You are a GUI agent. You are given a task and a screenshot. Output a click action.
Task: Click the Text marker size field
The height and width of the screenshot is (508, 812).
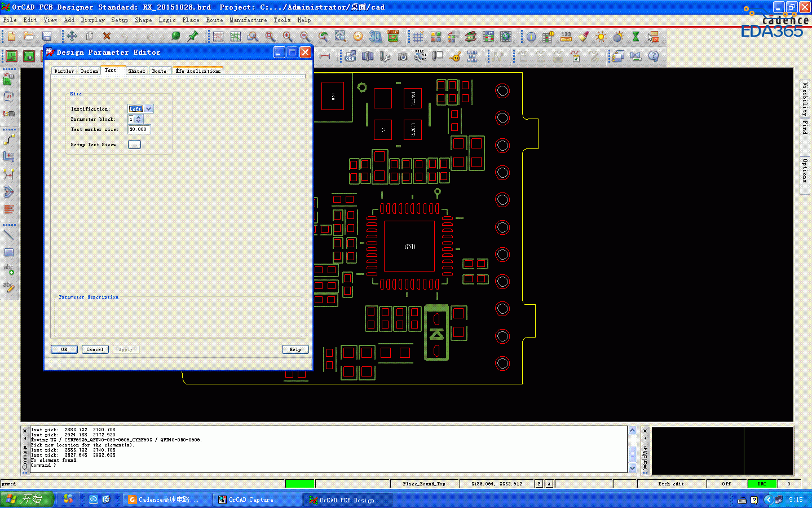pyautogui.click(x=139, y=129)
